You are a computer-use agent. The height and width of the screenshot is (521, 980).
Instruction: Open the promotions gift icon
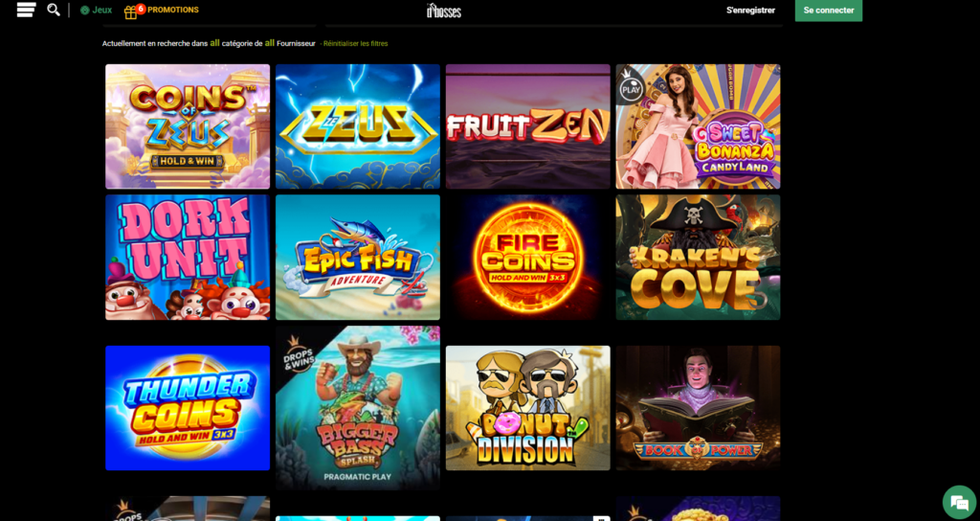[x=130, y=12]
